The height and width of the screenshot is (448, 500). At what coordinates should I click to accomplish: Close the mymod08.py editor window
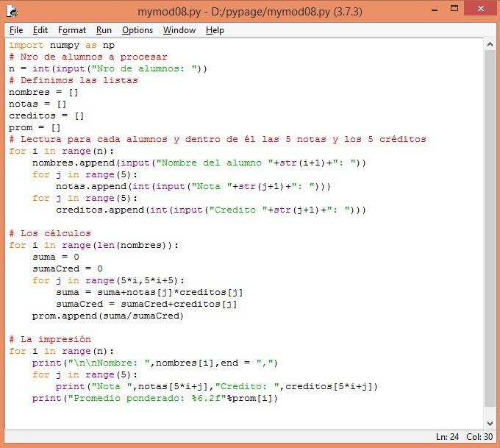pos(481,9)
